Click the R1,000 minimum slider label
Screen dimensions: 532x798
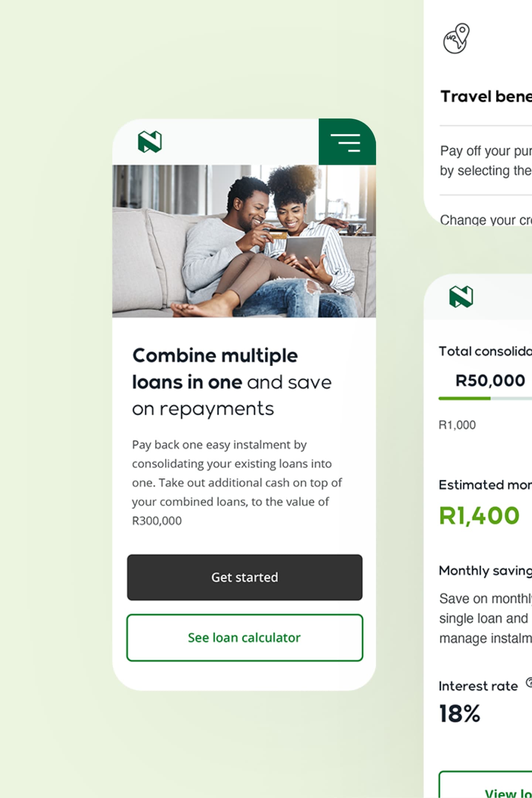[x=457, y=425]
